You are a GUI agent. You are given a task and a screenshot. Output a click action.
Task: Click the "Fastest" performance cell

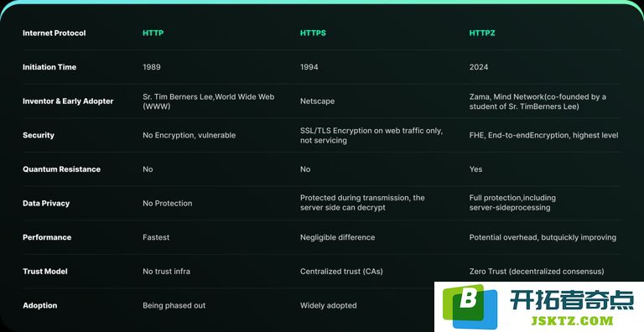(x=156, y=237)
